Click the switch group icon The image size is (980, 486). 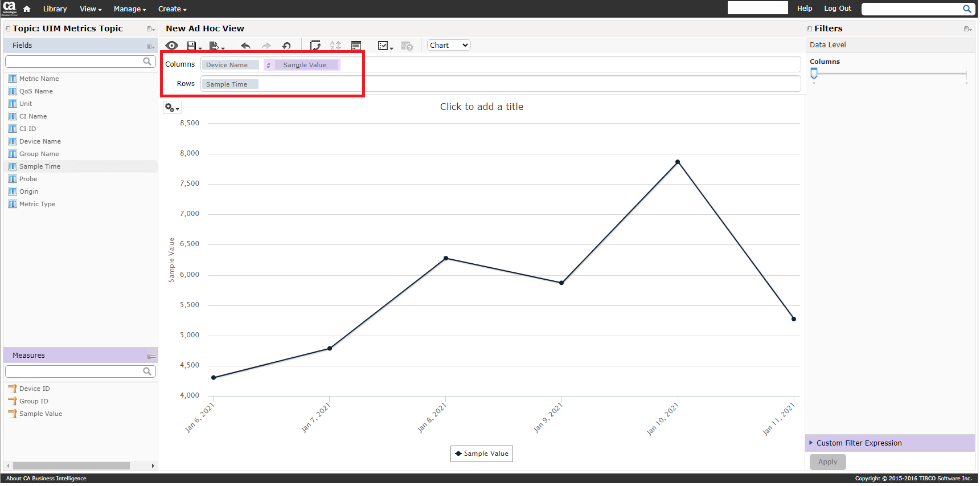315,46
